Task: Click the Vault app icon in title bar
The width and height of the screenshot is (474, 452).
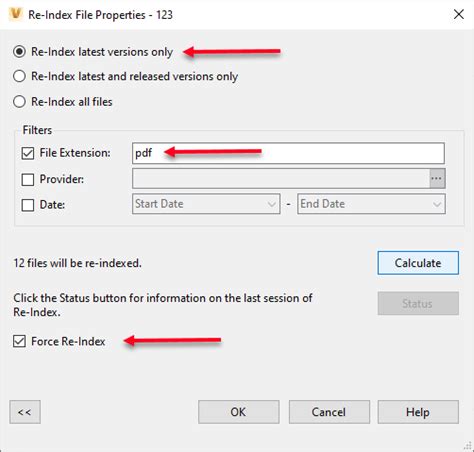Action: [x=16, y=14]
